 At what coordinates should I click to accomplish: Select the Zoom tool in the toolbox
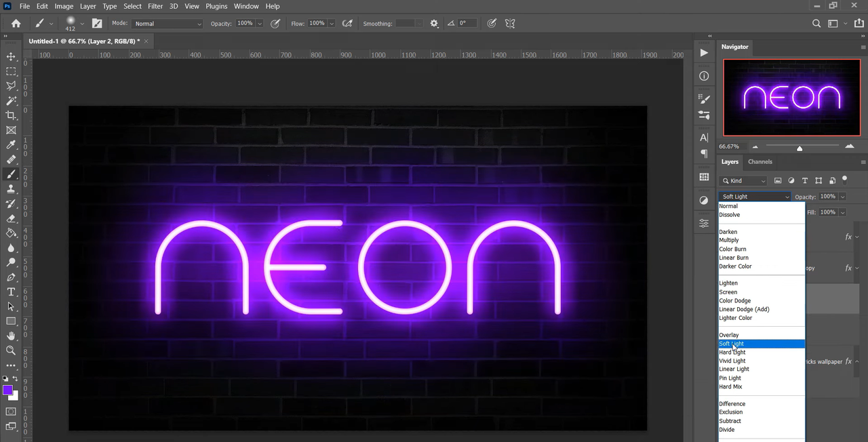click(11, 350)
